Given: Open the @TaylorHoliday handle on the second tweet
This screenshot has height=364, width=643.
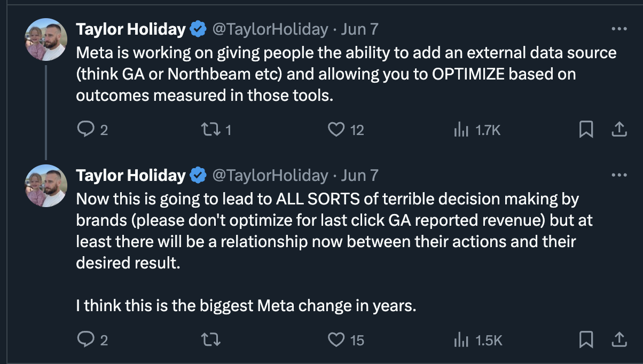Looking at the screenshot, I should pos(270,175).
